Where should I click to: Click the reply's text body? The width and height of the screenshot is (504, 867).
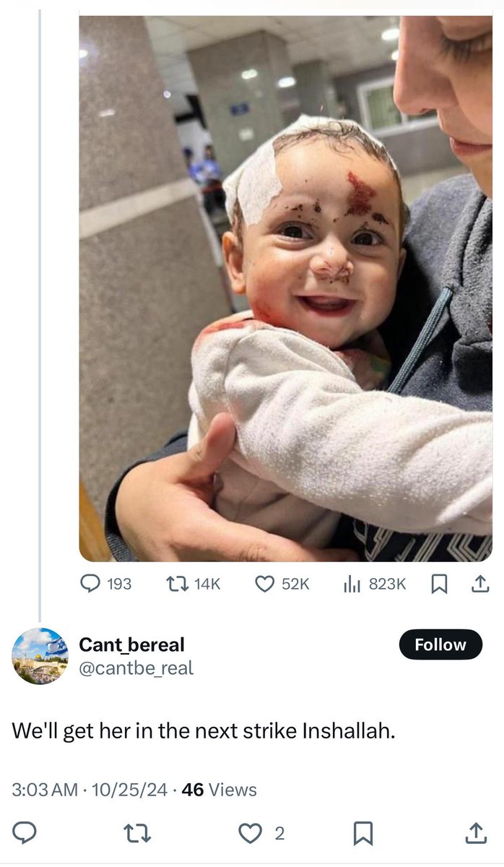click(x=203, y=730)
